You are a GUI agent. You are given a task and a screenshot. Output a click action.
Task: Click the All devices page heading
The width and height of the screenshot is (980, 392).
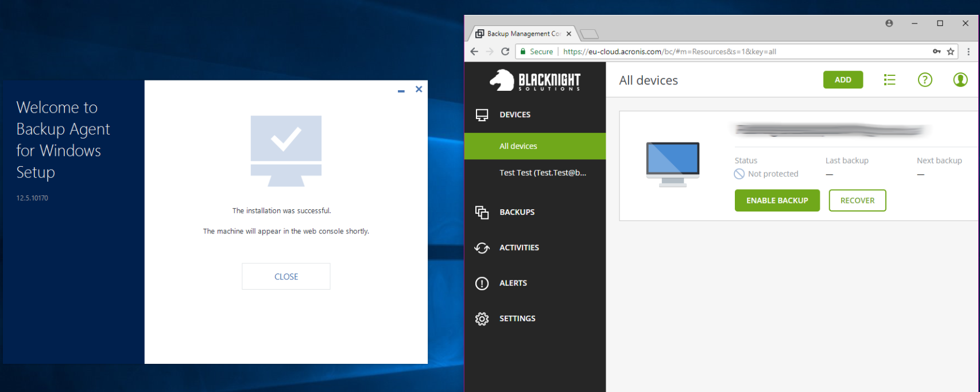[x=648, y=80]
